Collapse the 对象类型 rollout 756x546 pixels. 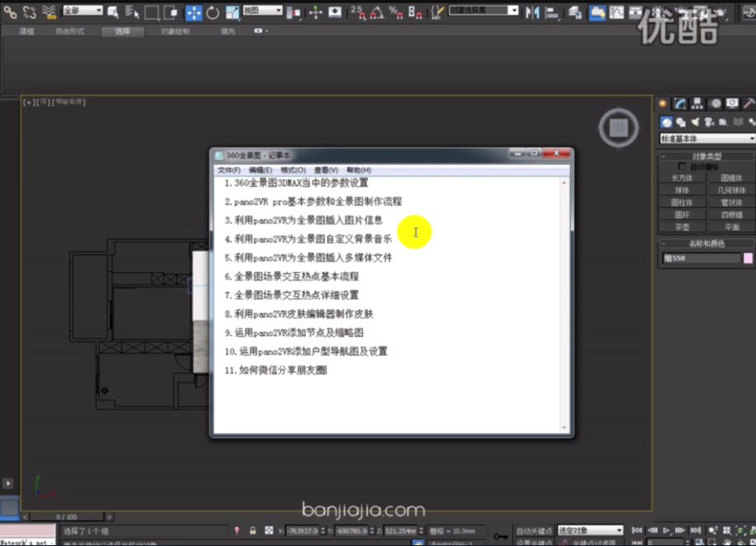707,156
